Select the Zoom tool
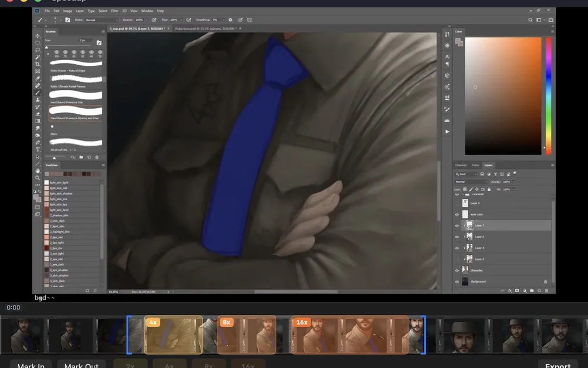Screen dimensions: 588x368 point(37,178)
